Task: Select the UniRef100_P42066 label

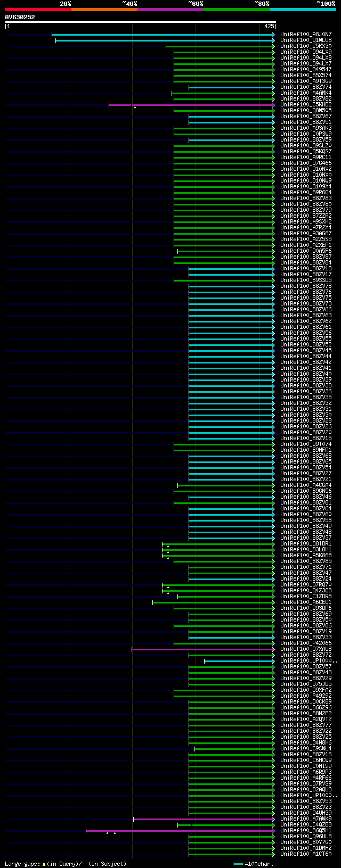Action: coord(306,643)
